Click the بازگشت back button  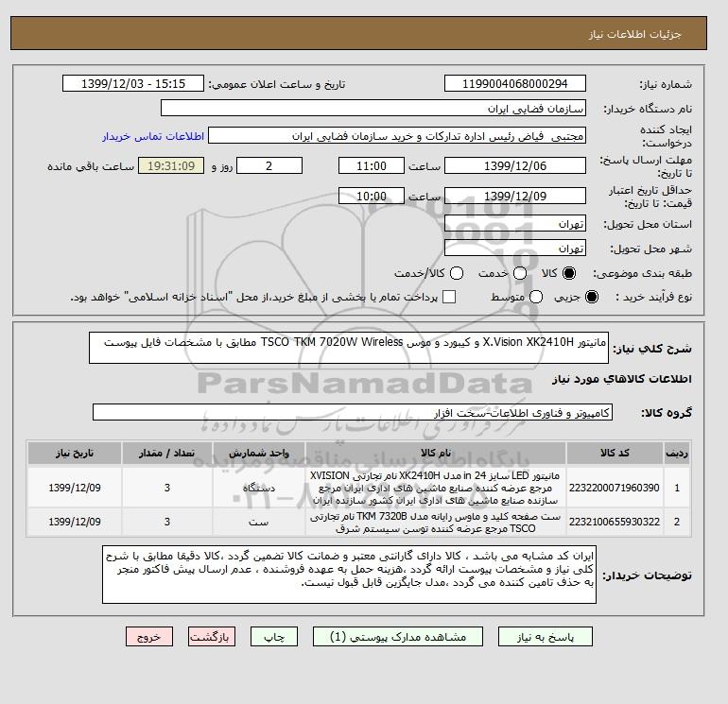pyautogui.click(x=212, y=637)
